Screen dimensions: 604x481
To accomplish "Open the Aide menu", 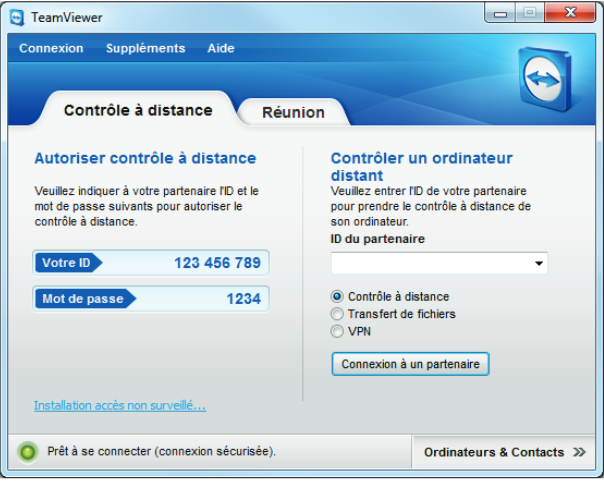I will 220,49.
